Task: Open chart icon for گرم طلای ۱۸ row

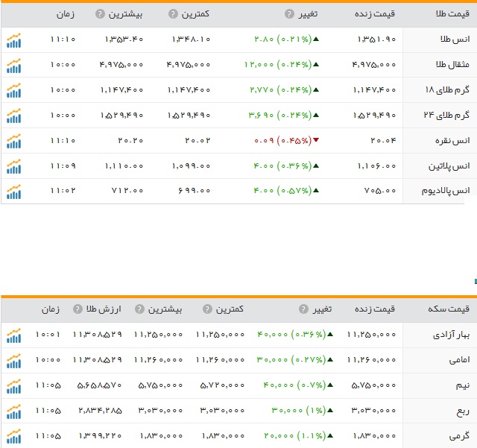Action: (13, 90)
